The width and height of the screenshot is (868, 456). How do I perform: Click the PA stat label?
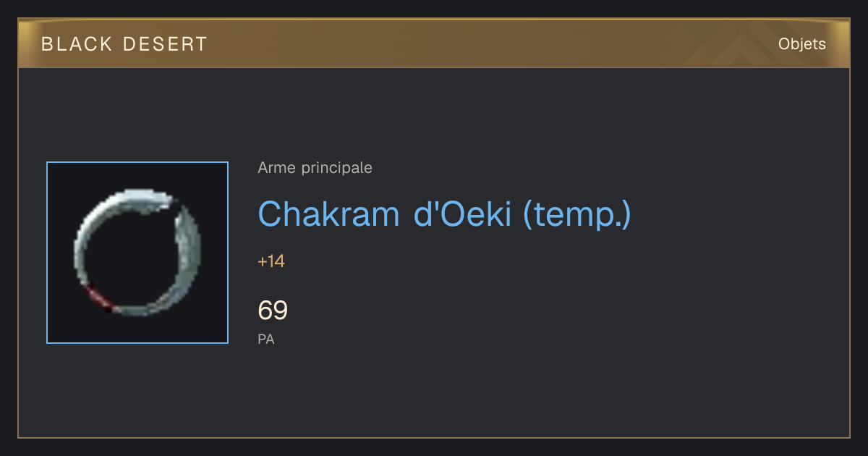[266, 339]
